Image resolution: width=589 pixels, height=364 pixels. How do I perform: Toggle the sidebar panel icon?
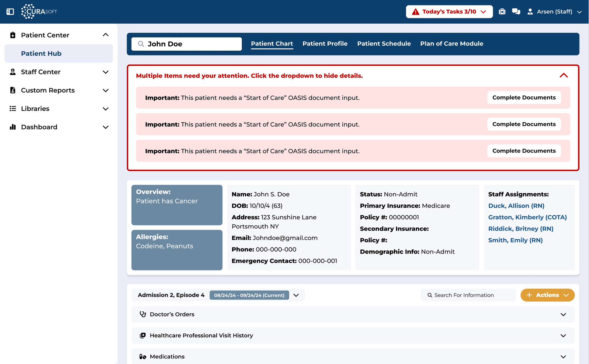[x=10, y=12]
